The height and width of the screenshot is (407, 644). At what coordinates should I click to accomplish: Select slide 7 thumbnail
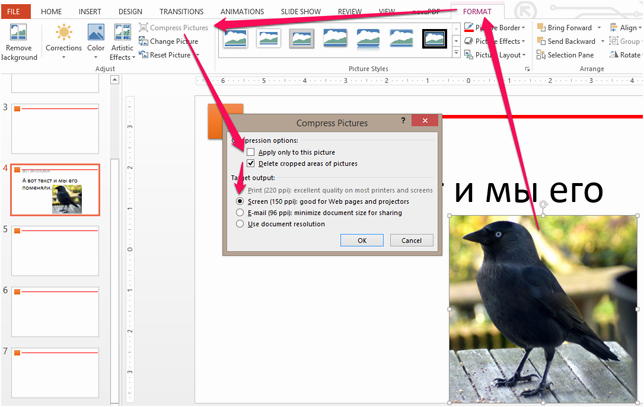pyautogui.click(x=55, y=373)
